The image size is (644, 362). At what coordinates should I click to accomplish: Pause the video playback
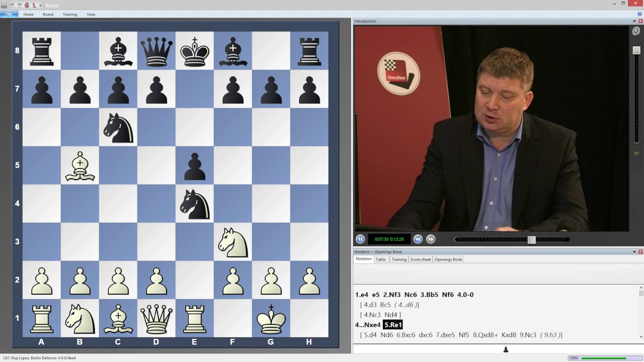[x=360, y=239]
